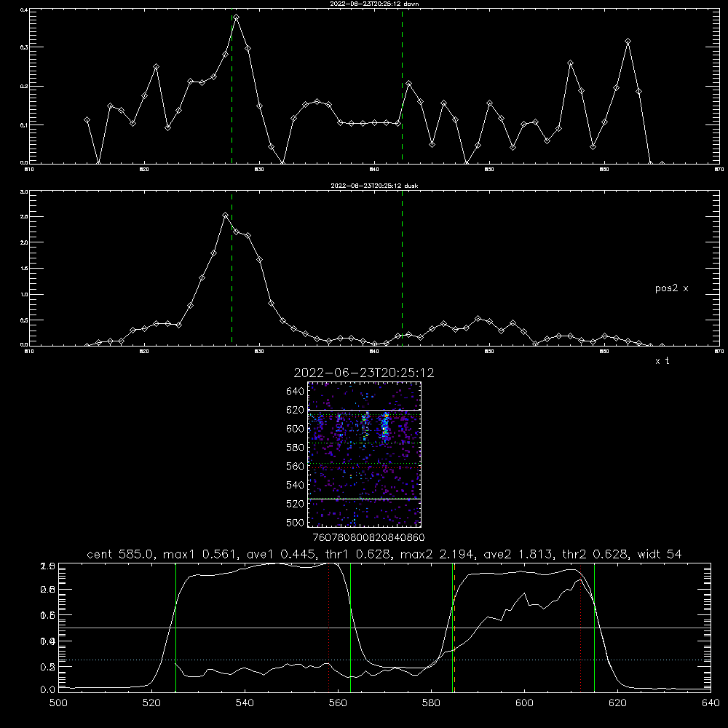Click the dawn plot diamond peak near 862
This screenshot has height=728, width=728.
pos(628,41)
